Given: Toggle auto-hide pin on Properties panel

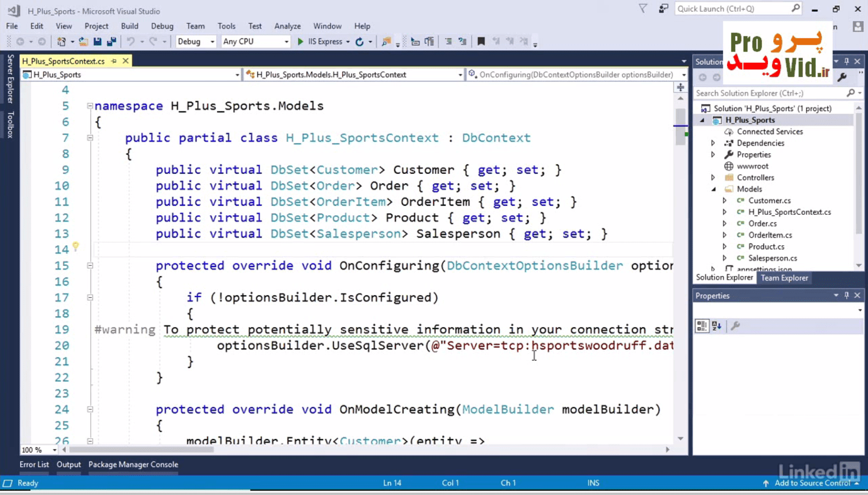Looking at the screenshot, I should (x=847, y=296).
